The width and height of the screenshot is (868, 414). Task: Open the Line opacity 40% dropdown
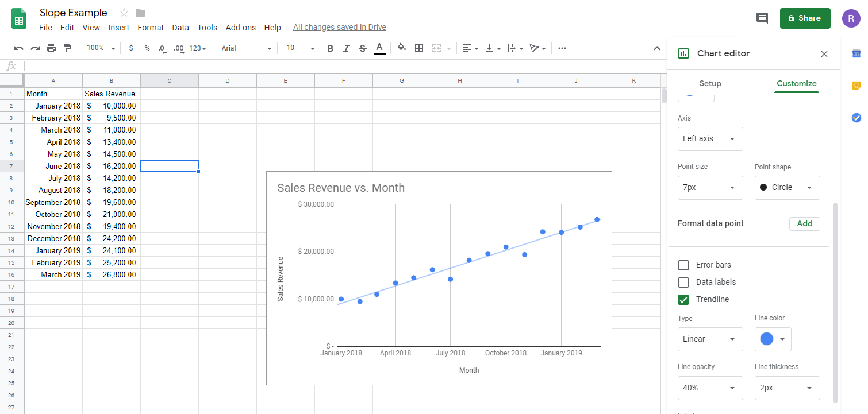[x=710, y=388]
